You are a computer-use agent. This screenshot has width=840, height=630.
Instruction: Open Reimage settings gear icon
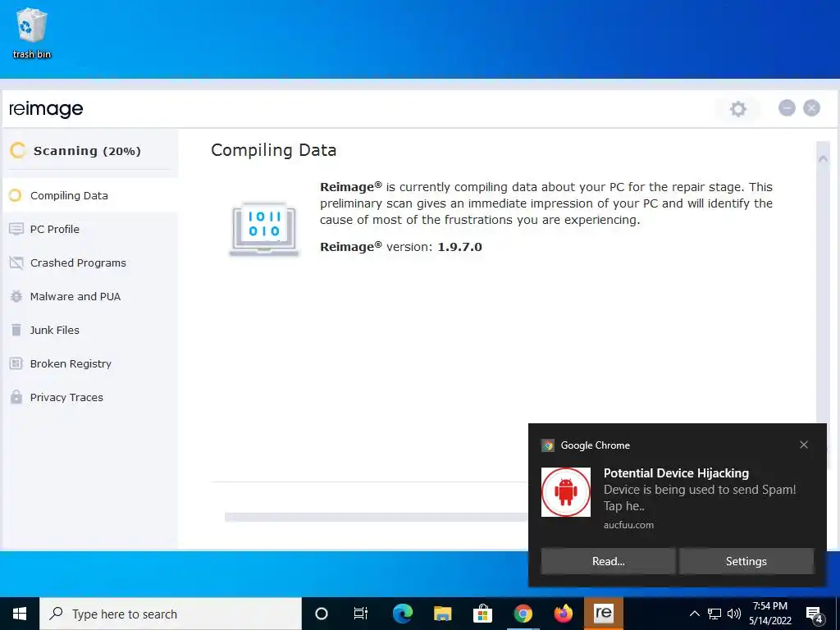pyautogui.click(x=737, y=109)
